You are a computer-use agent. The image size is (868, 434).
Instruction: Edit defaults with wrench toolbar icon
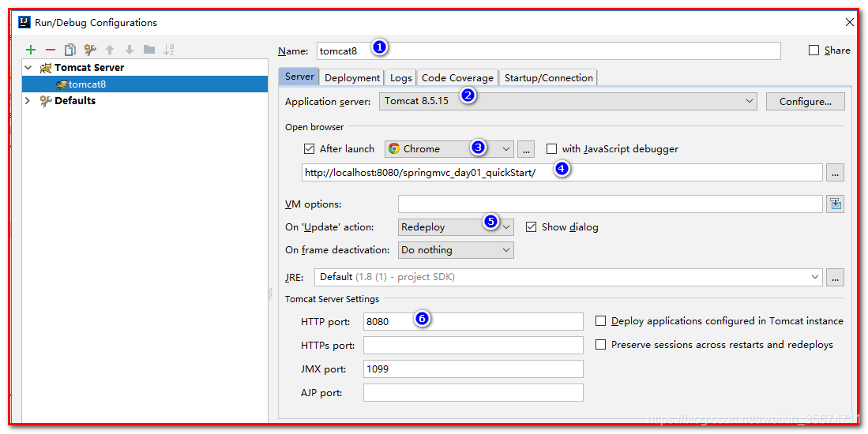[90, 50]
